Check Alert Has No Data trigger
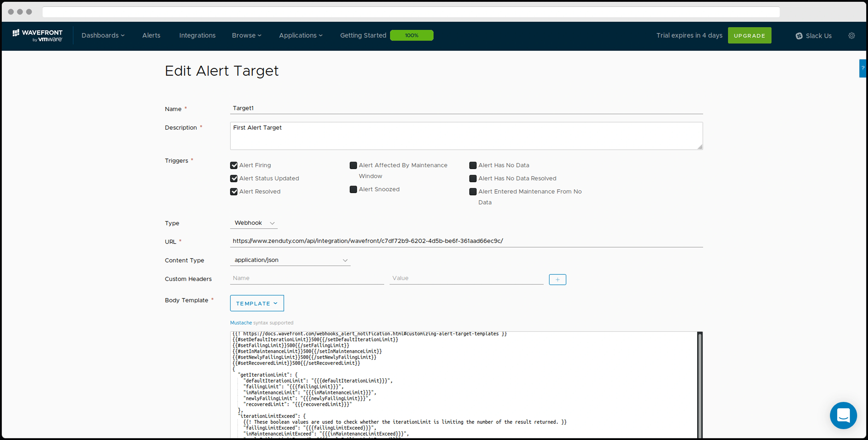 tap(473, 165)
